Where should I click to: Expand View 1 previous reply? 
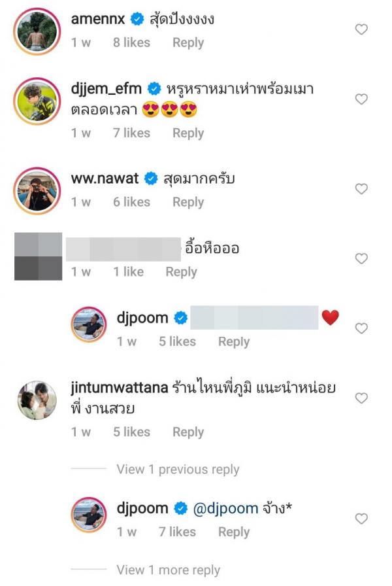(178, 469)
